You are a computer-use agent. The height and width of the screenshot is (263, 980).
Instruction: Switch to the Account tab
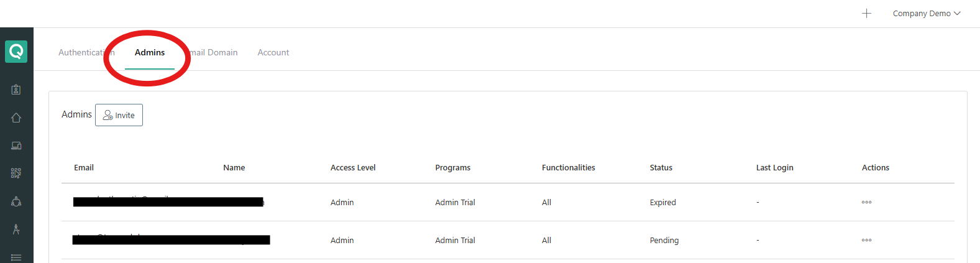pyautogui.click(x=273, y=52)
